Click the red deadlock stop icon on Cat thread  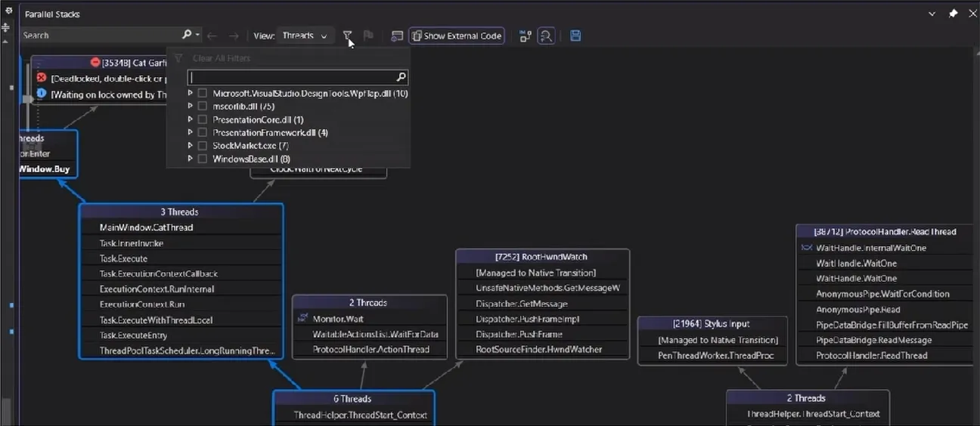95,63
